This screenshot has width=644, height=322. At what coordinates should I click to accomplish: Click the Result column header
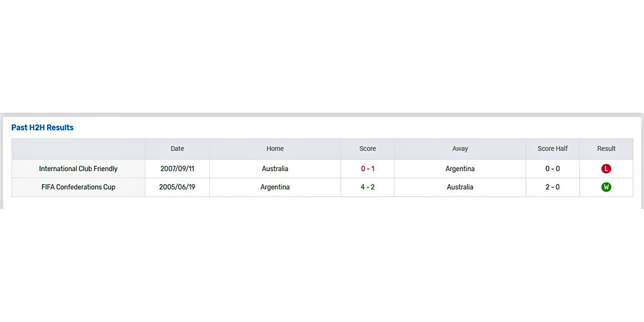click(x=606, y=149)
